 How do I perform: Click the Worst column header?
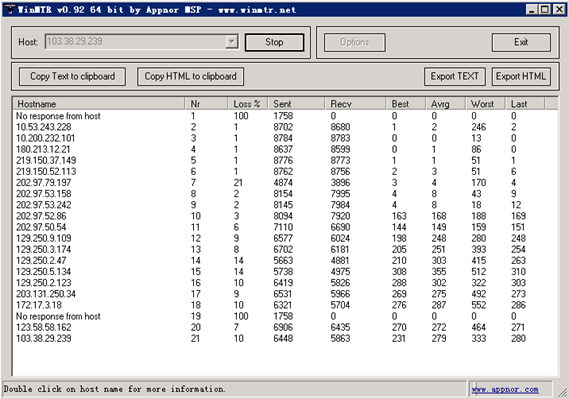click(x=485, y=104)
